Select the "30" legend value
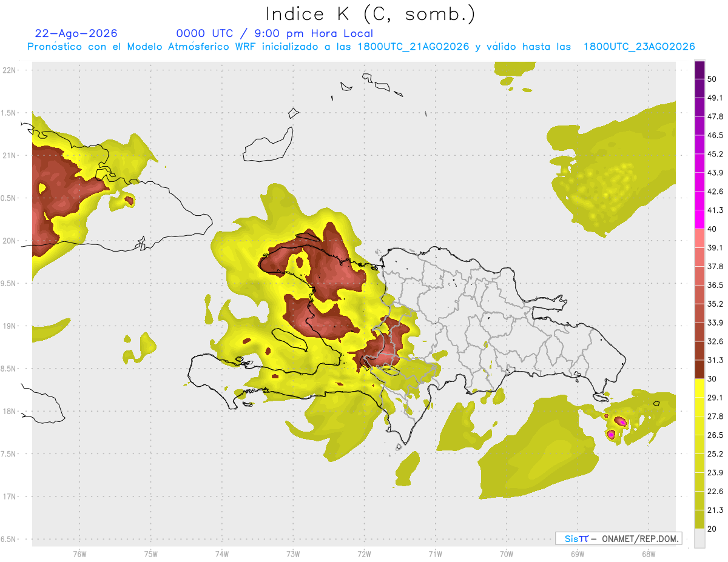The width and height of the screenshot is (728, 562). point(713,379)
